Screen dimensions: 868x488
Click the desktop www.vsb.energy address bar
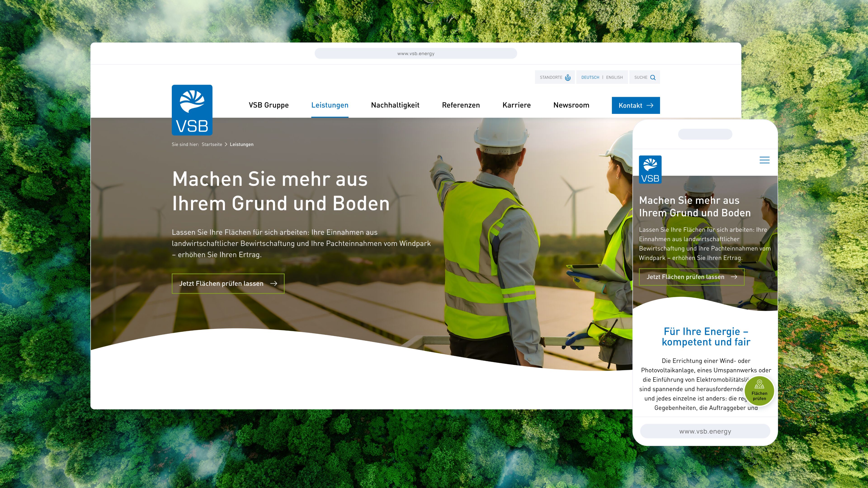tap(415, 54)
